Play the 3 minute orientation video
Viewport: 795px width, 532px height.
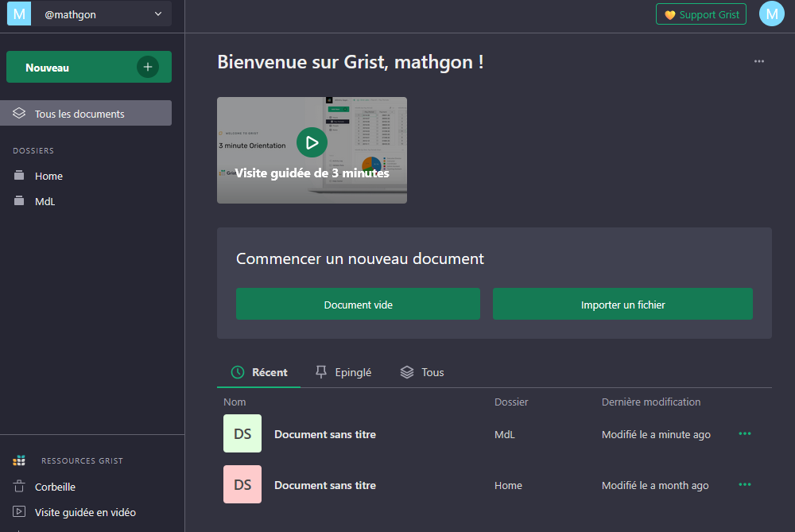pyautogui.click(x=312, y=142)
